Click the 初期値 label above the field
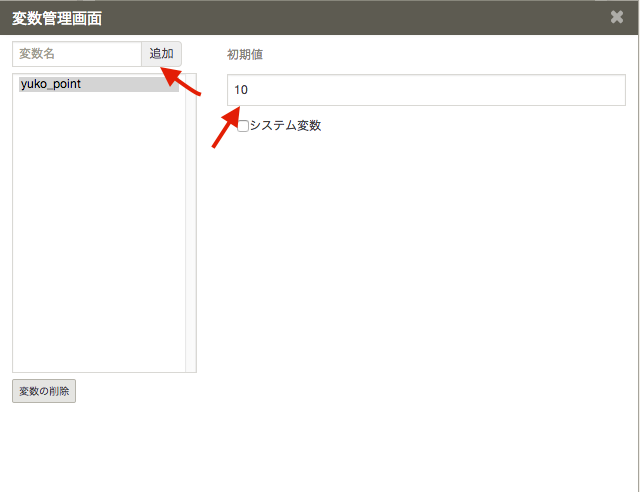Viewport: 640px width, 492px height. click(245, 55)
